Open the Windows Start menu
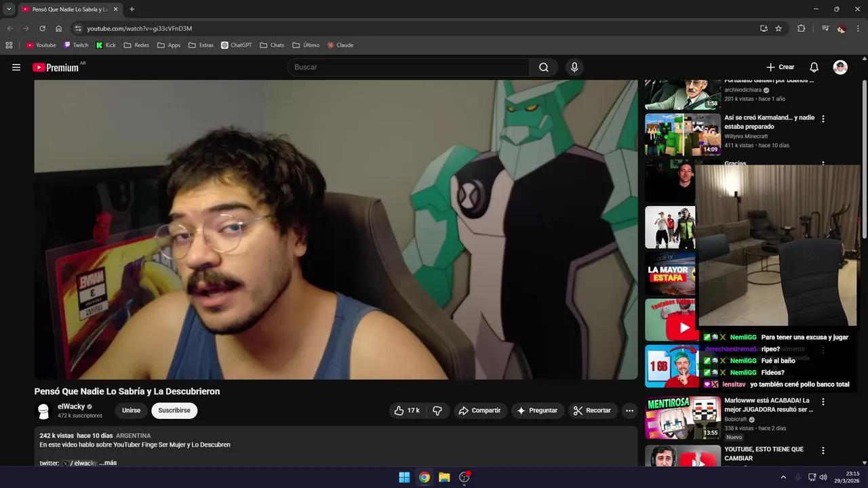Screen dimensions: 868x488 click(x=404, y=477)
